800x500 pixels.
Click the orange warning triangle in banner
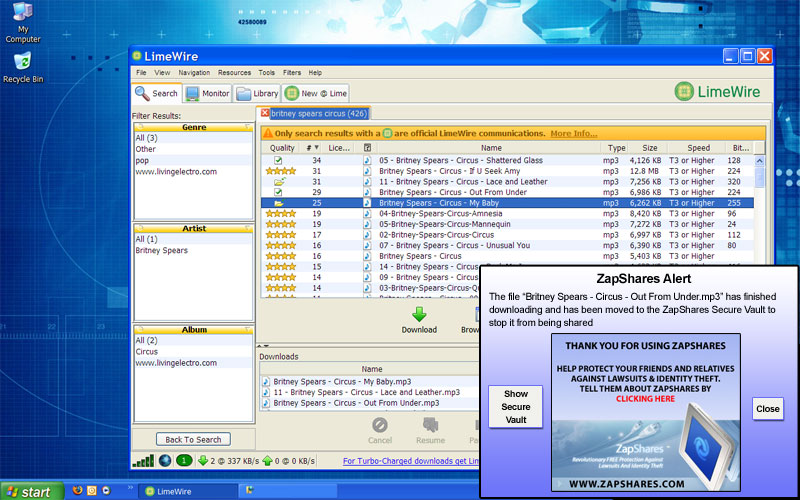tap(267, 134)
